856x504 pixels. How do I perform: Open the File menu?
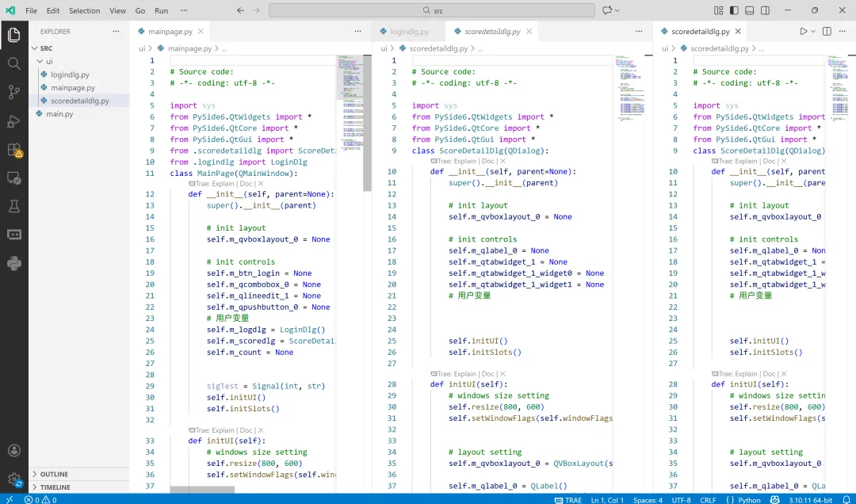[x=31, y=10]
